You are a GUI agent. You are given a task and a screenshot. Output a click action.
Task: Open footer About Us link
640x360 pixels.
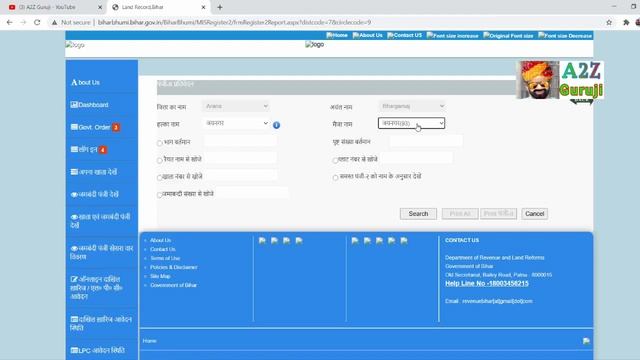(160, 240)
